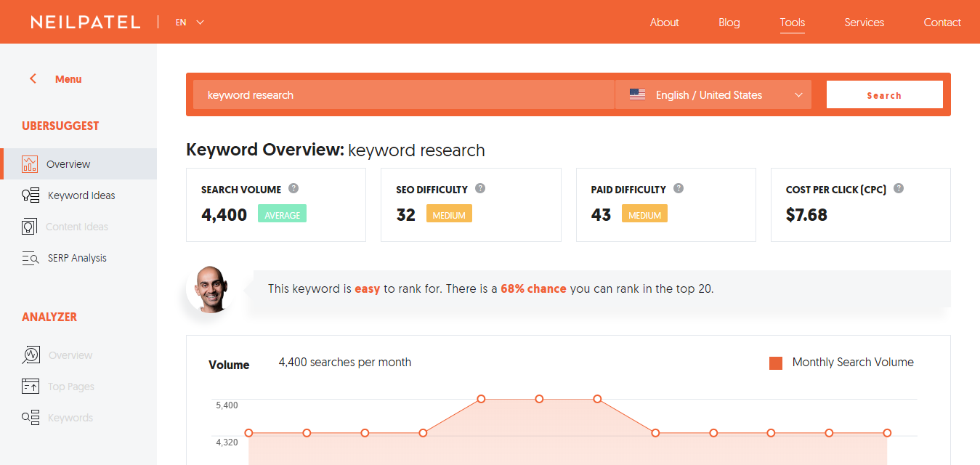Click the MEDIUM badge beside Paid Difficulty 43
980x465 pixels.
coord(644,214)
